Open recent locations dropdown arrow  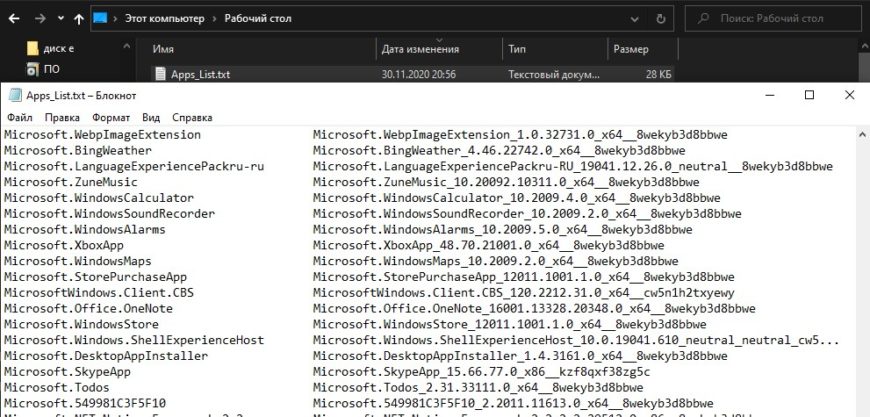tap(61, 19)
